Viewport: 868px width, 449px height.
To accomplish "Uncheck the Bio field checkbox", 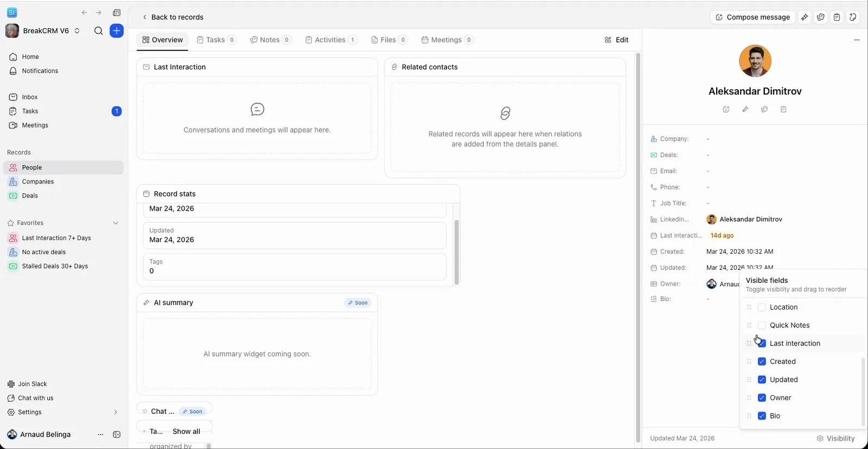I will coord(762,416).
